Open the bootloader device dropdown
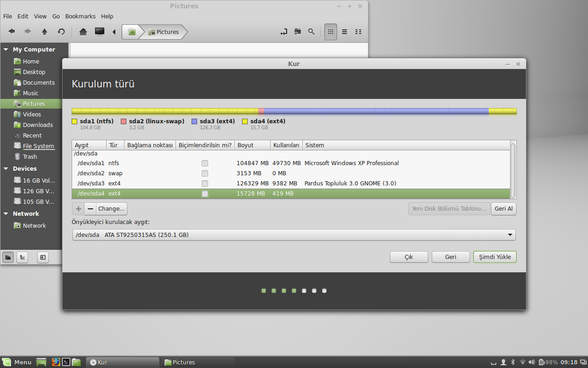Image resolution: width=588 pixels, height=368 pixels. point(294,235)
